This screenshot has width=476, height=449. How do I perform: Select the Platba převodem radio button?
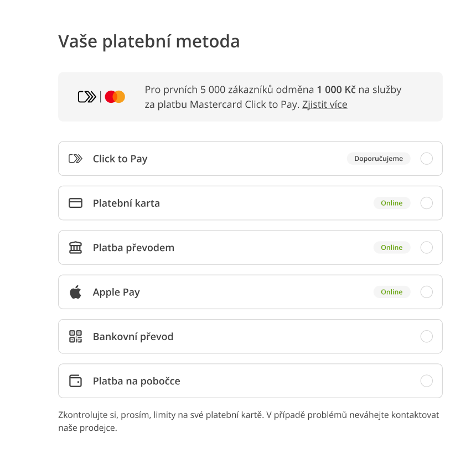point(427,248)
